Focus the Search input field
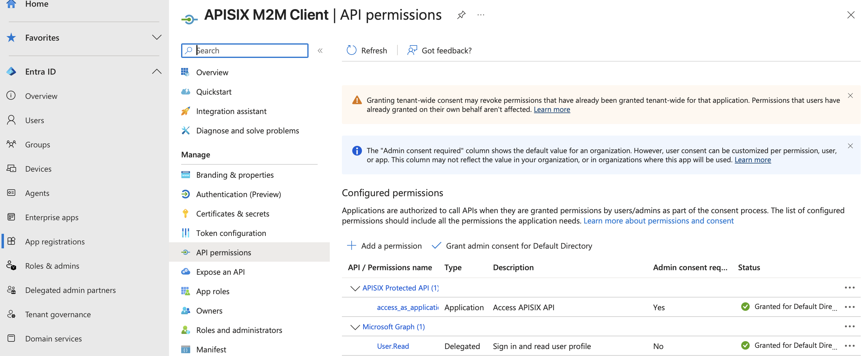Screen dimensions: 868x356 [245, 51]
